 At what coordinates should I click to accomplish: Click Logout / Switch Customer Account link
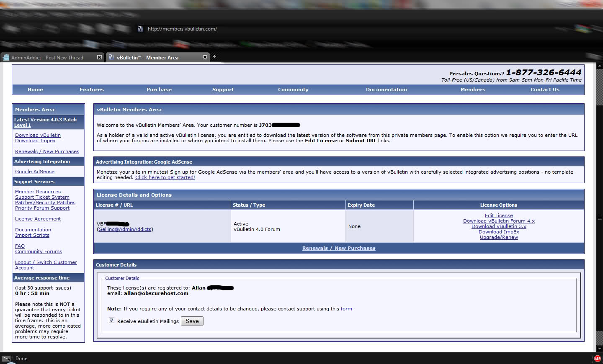click(x=46, y=265)
